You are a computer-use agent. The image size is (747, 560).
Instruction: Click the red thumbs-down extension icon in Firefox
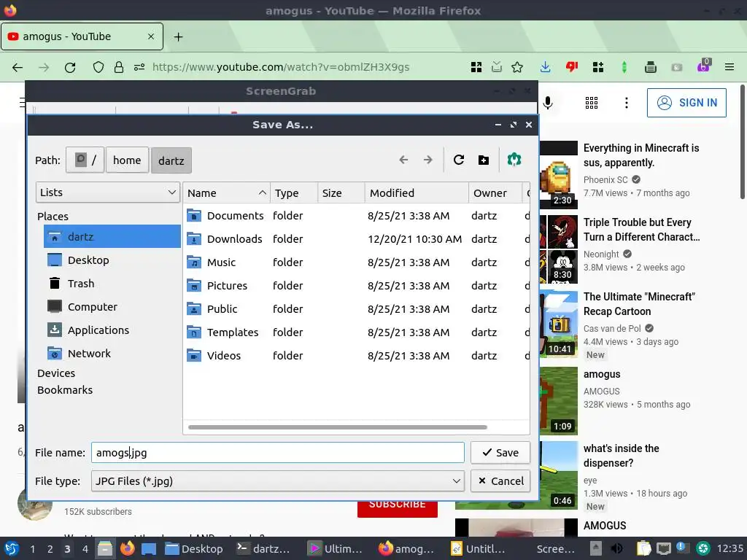point(572,67)
